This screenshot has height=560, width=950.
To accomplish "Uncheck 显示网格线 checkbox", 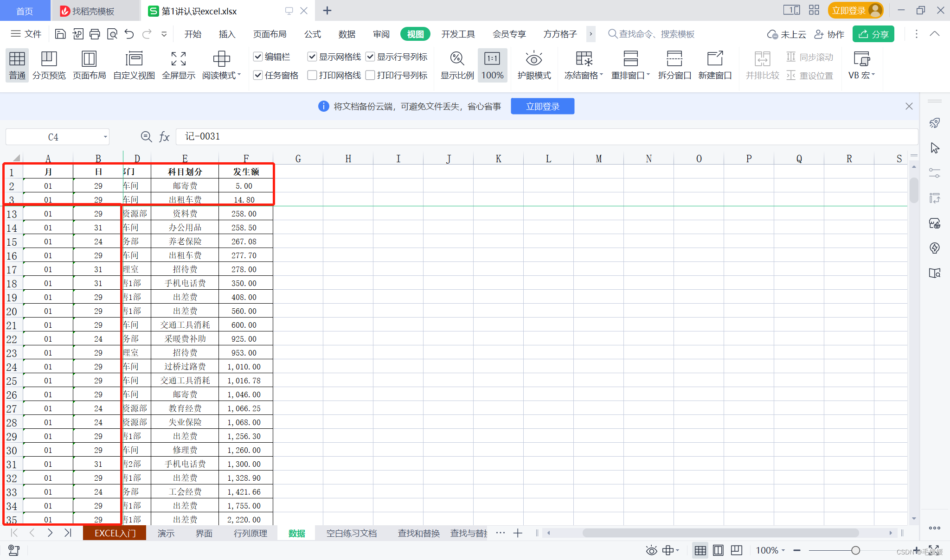I will coord(312,57).
